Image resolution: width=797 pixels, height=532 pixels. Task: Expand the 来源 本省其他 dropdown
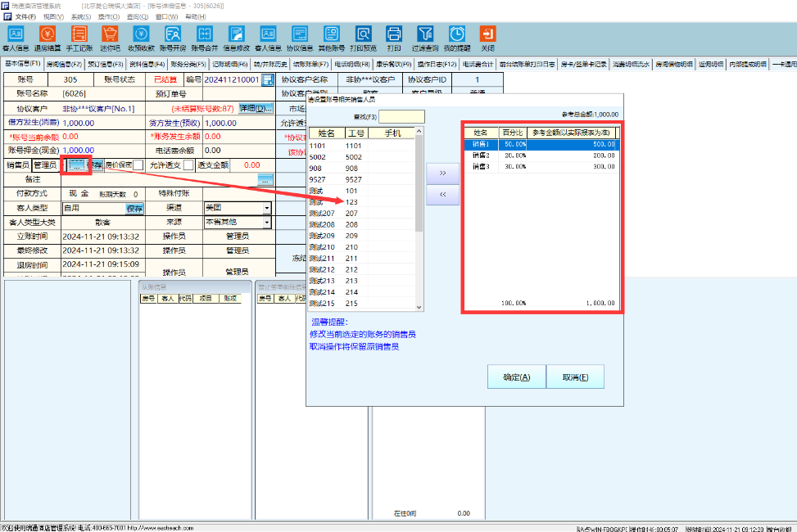click(x=267, y=222)
